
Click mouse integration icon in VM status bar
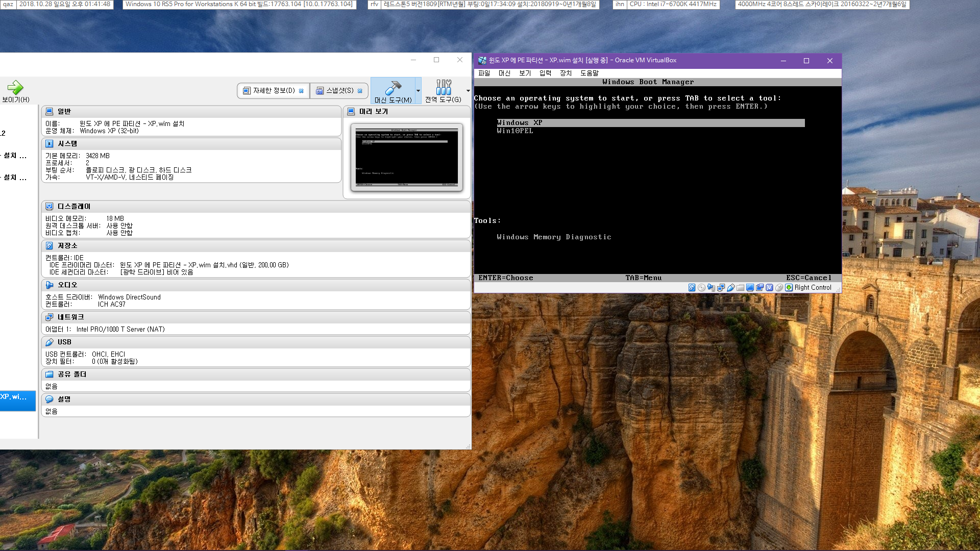tap(779, 288)
